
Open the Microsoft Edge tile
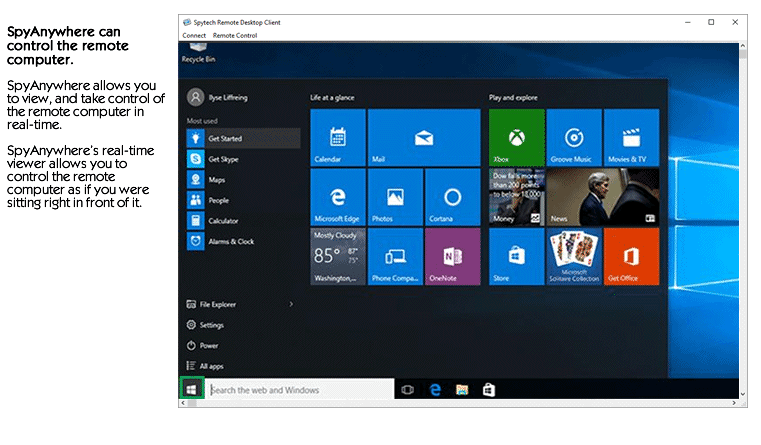coord(338,197)
